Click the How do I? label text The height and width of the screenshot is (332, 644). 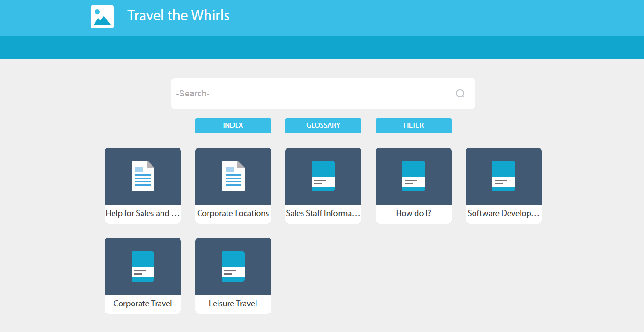413,213
